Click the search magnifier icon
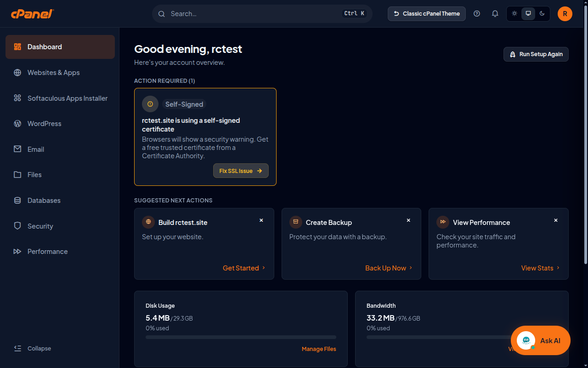This screenshot has width=588, height=368. 162,14
